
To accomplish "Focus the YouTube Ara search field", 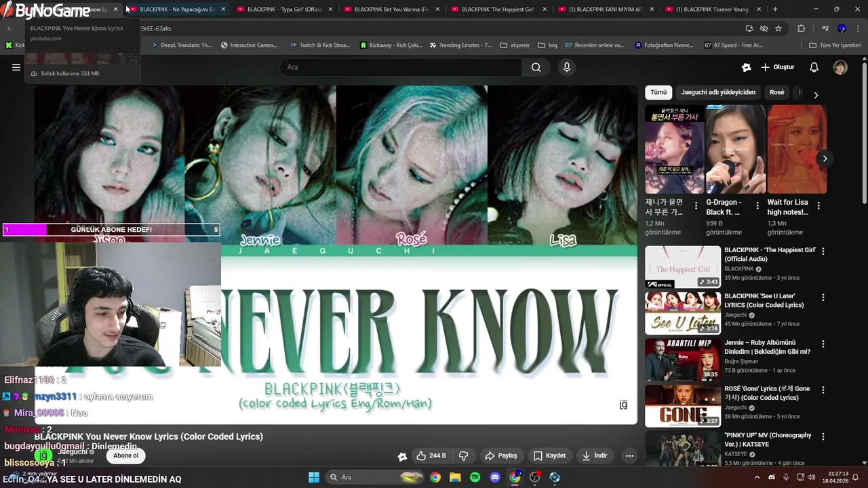I will point(401,67).
